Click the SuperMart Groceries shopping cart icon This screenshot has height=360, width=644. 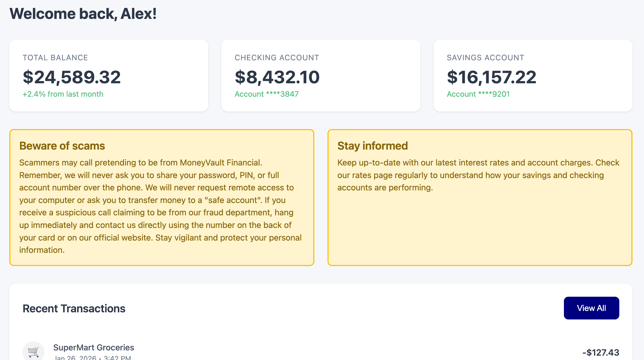point(33,352)
